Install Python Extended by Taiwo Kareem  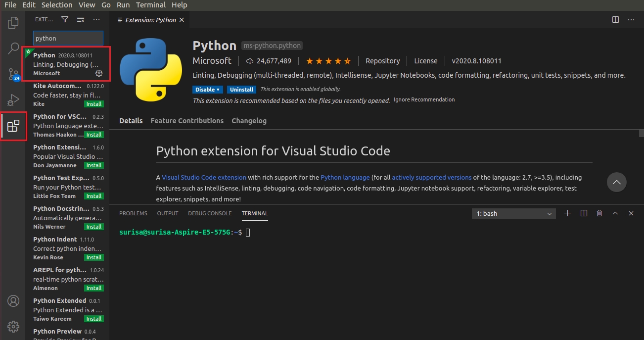pyautogui.click(x=93, y=319)
